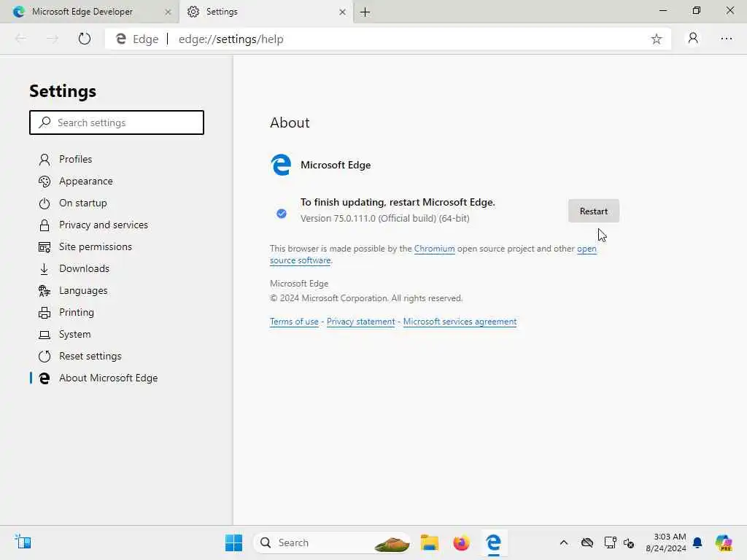The width and height of the screenshot is (747, 560).
Task: Click the Microsoft Edge logo in About section
Action: point(281,165)
